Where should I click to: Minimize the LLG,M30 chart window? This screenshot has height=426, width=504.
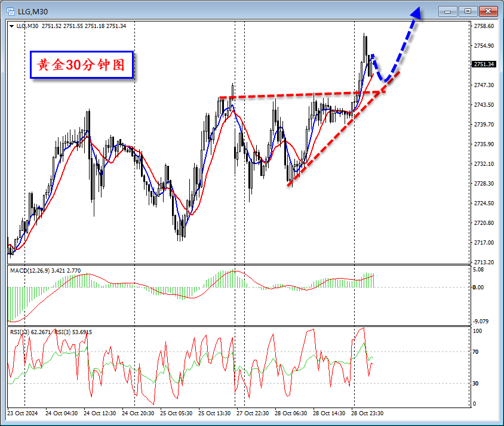click(447, 11)
